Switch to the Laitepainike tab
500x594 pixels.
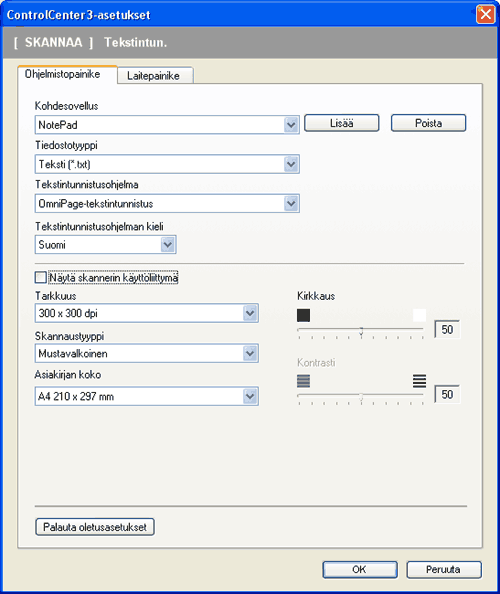153,75
